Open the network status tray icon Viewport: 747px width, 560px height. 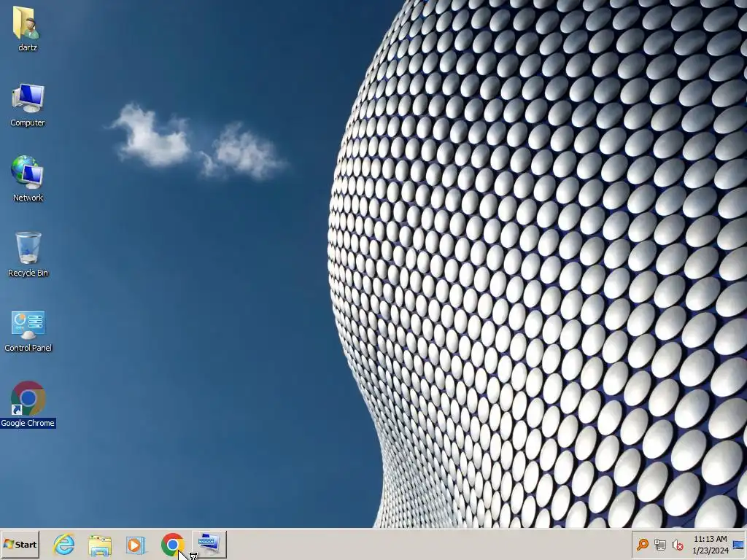[x=659, y=544]
